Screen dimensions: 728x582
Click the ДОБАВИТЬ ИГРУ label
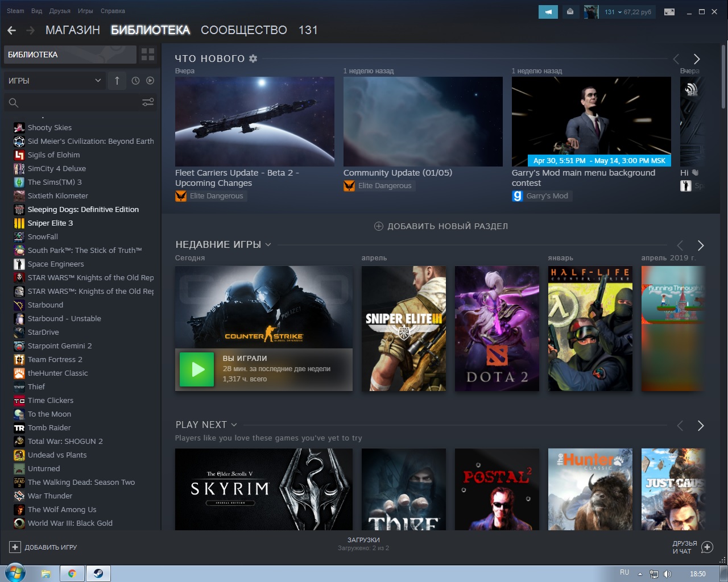click(x=51, y=547)
